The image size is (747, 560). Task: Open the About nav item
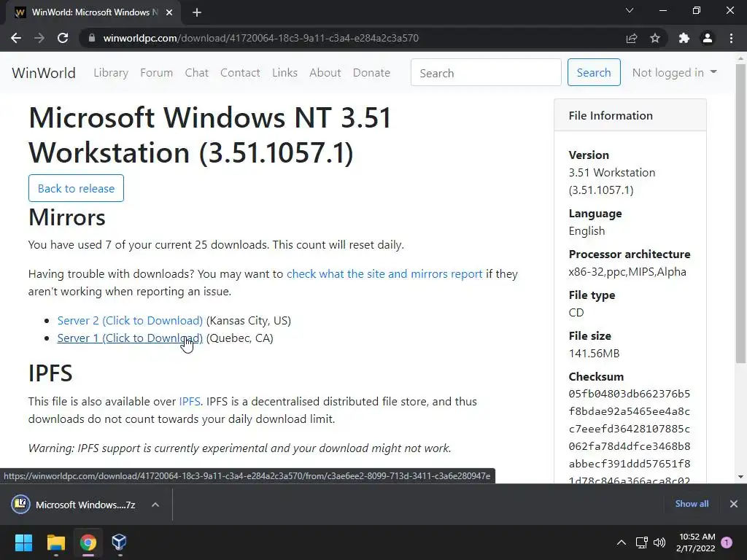(x=325, y=73)
